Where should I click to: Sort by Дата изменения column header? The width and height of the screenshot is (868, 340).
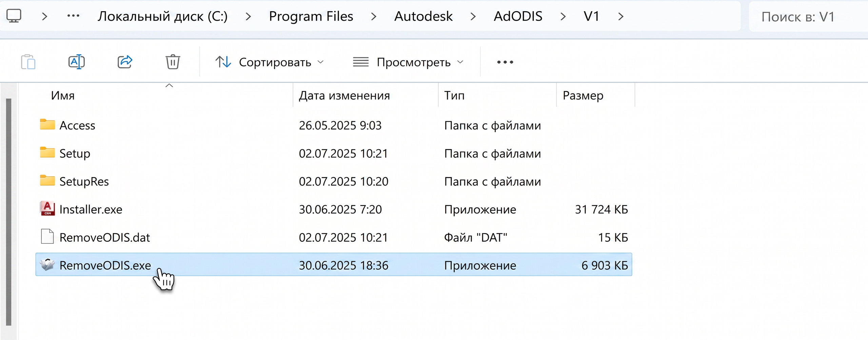point(344,95)
